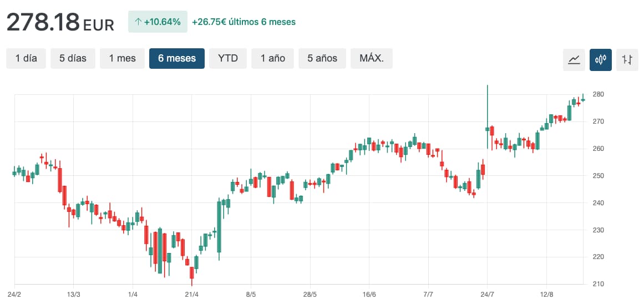644x304 pixels.
Task: Click the 16/6 date label on axis
Action: click(369, 294)
